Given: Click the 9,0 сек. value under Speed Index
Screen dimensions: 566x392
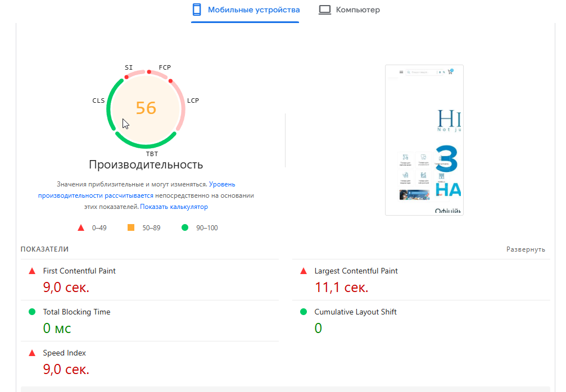Looking at the screenshot, I should click(x=66, y=370).
